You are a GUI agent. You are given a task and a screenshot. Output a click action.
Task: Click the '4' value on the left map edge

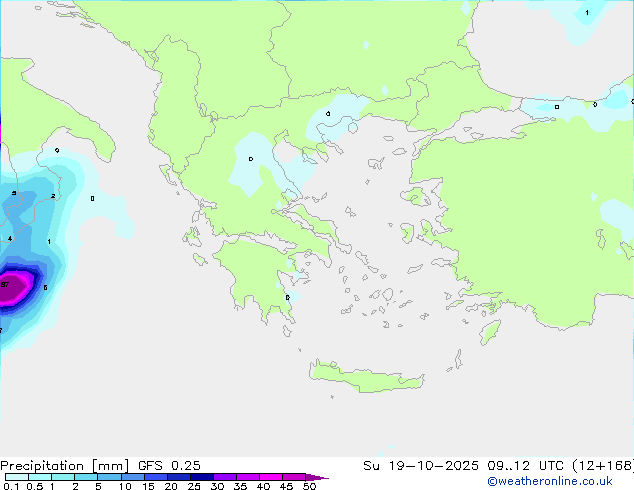pos(10,239)
